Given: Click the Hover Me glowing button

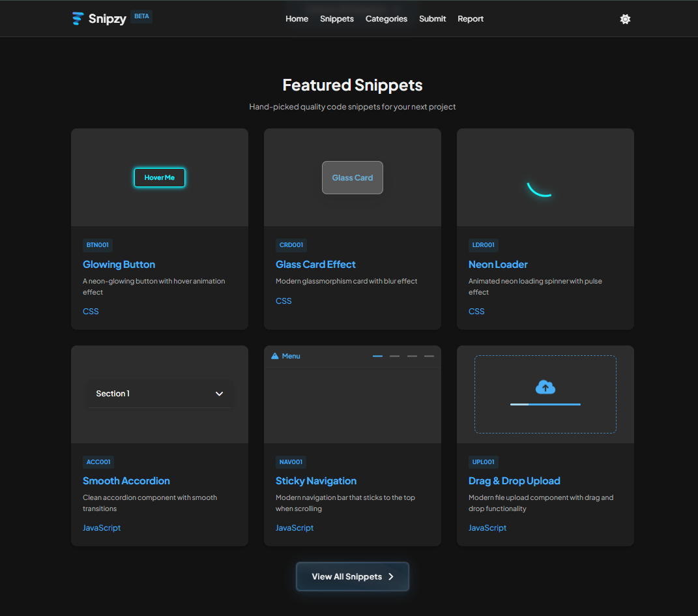Looking at the screenshot, I should point(160,177).
